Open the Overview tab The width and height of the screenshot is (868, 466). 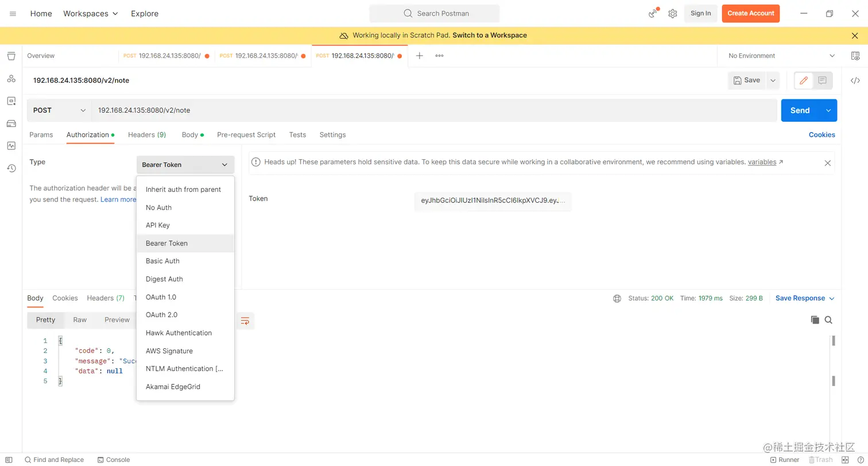click(41, 56)
